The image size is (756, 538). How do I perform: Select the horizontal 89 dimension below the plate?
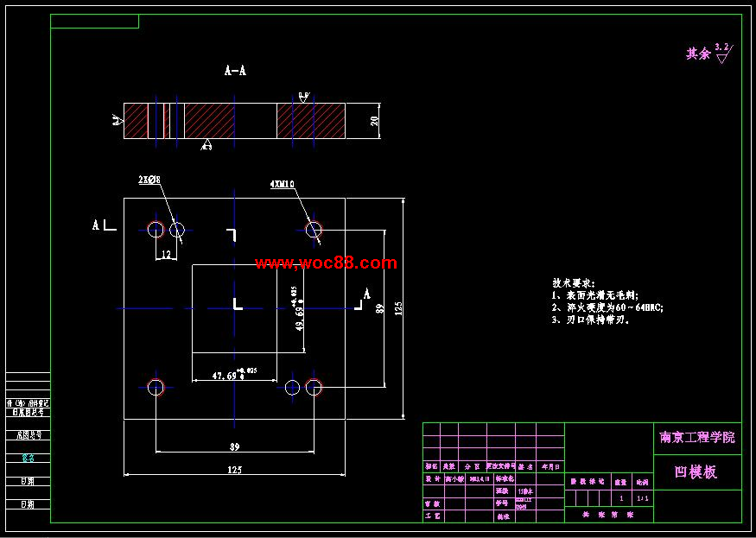coord(234,446)
